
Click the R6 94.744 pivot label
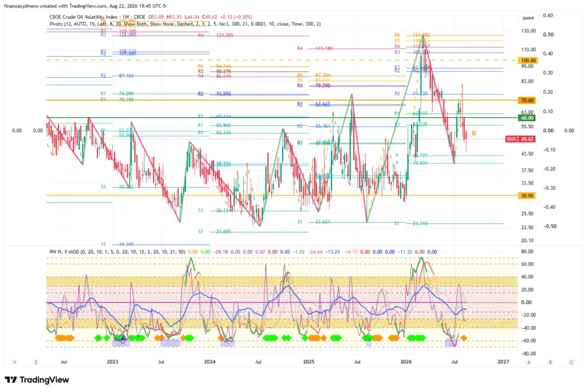coord(215,66)
